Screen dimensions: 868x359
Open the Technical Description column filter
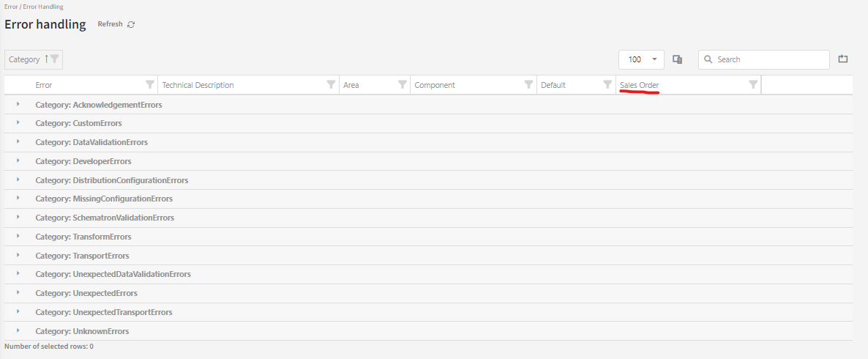click(331, 84)
